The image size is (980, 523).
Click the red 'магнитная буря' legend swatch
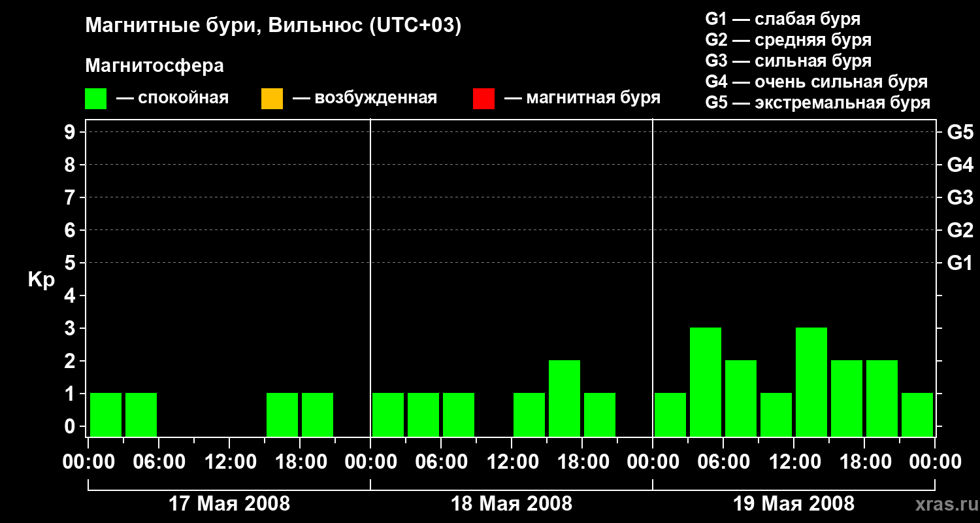click(x=483, y=99)
